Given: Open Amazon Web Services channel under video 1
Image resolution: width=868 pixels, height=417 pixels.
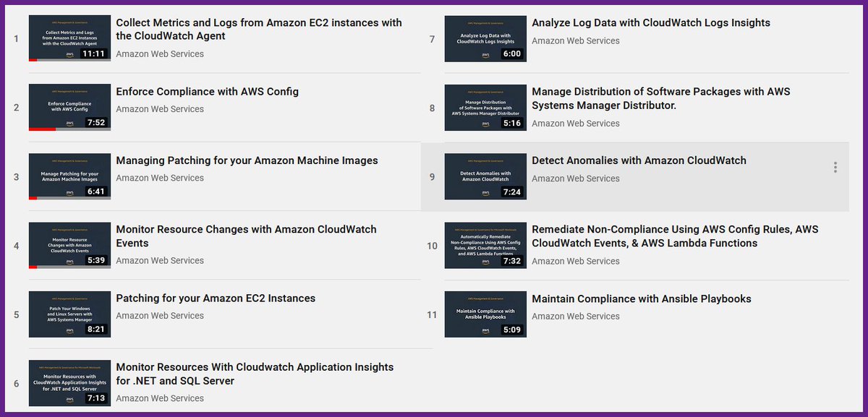Looking at the screenshot, I should coord(160,54).
